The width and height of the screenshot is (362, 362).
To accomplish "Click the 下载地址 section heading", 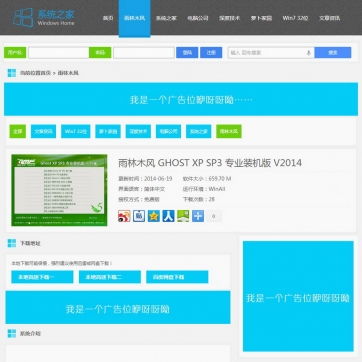I will point(30,243).
